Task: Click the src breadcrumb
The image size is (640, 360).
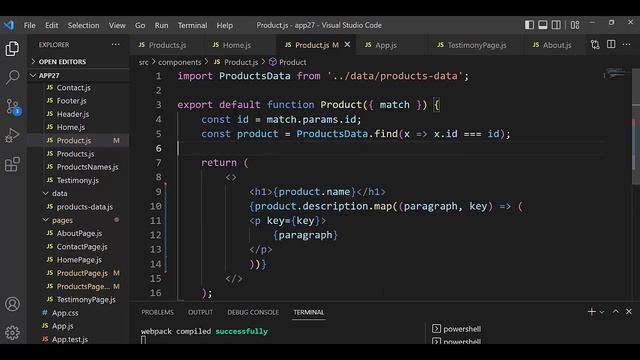Action: coord(144,62)
